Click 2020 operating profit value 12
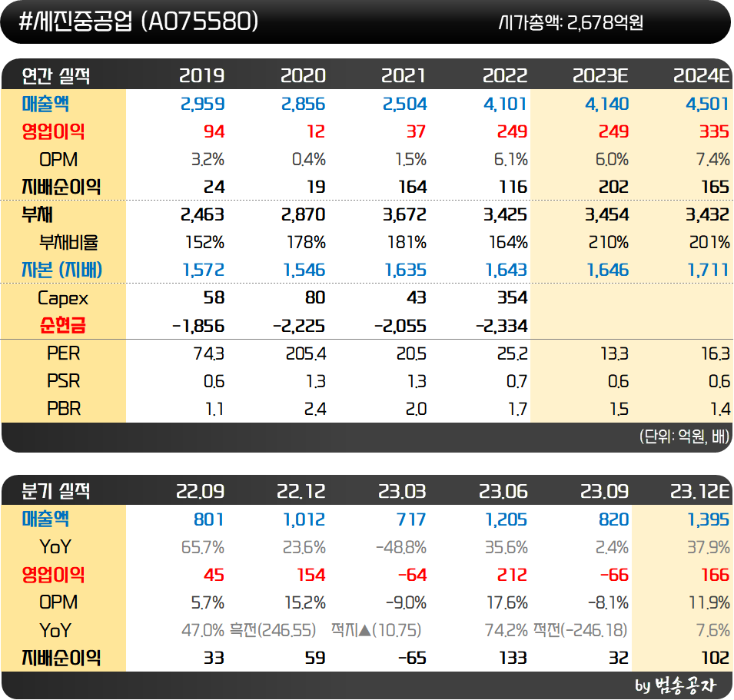 (x=316, y=131)
